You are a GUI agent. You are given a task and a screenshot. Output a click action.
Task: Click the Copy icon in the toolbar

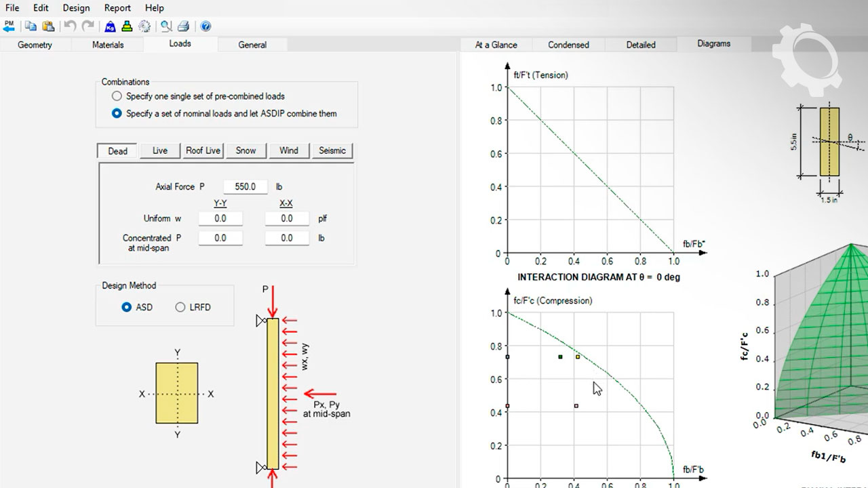click(31, 26)
